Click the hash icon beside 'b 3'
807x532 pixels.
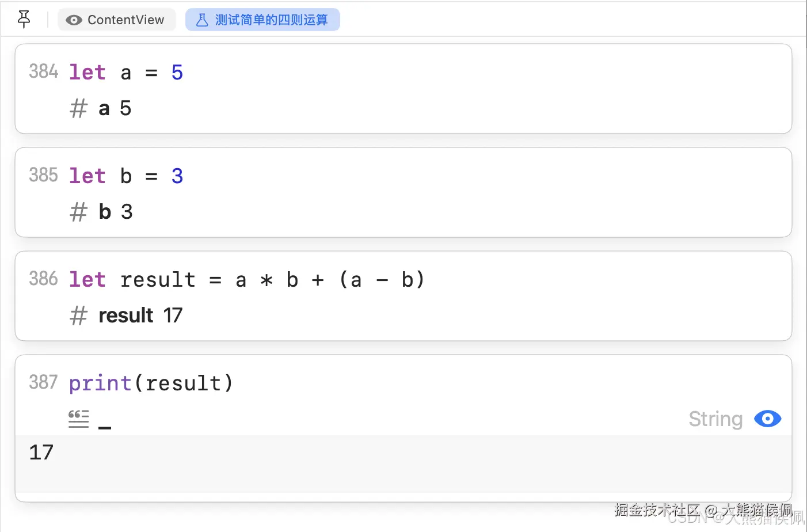[78, 212]
